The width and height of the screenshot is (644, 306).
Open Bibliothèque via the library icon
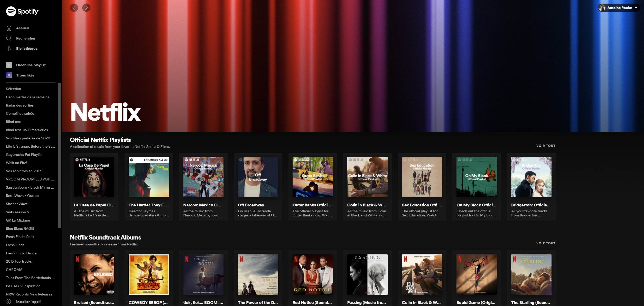9,48
